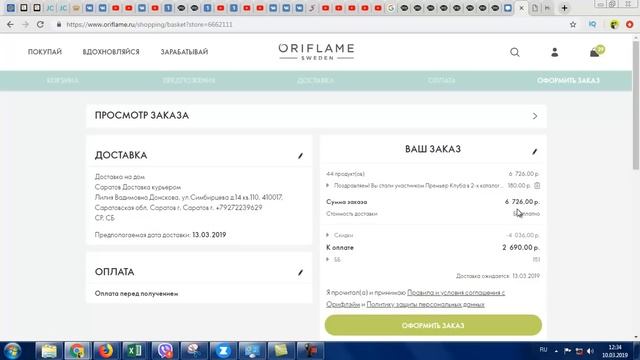The height and width of the screenshot is (360, 640).
Task: Delete the Премьер Клуб item with trash icon
Action: pyautogui.click(x=537, y=185)
